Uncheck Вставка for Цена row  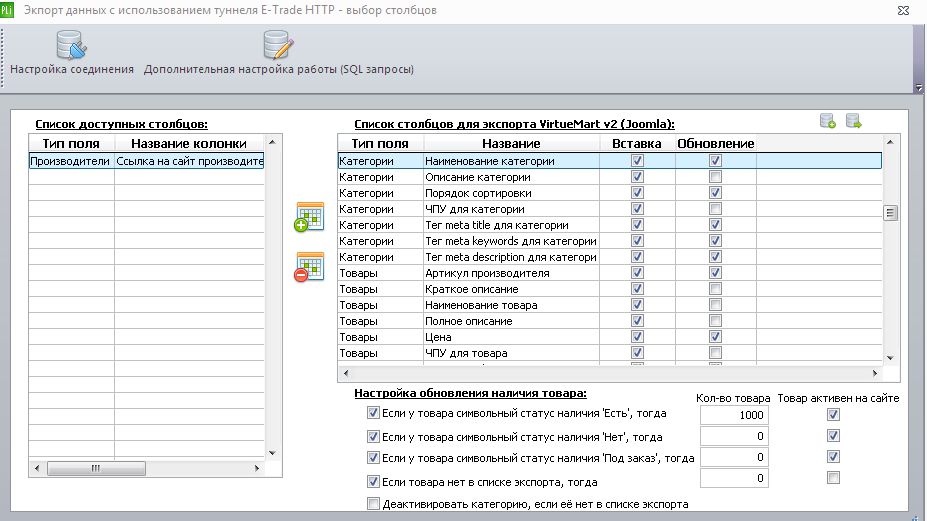coord(637,336)
